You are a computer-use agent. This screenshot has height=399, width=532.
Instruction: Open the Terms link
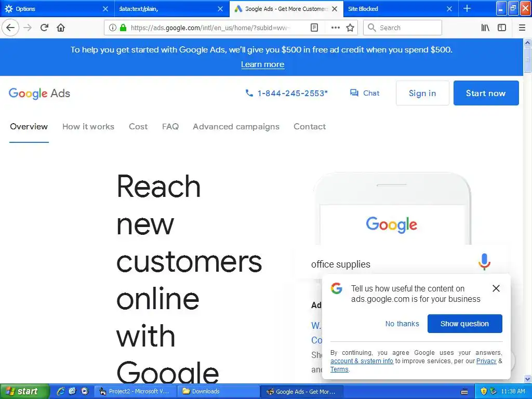339,369
